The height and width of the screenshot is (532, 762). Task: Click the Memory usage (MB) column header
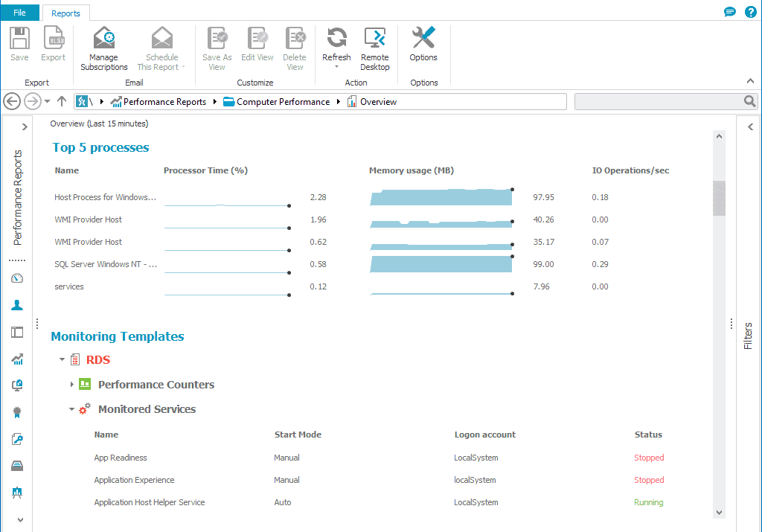411,170
